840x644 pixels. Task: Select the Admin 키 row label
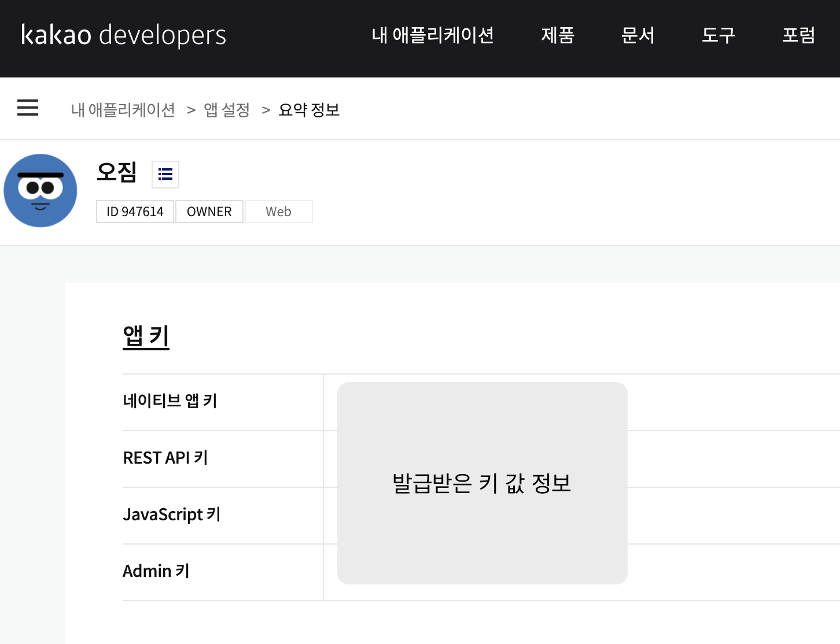[156, 571]
